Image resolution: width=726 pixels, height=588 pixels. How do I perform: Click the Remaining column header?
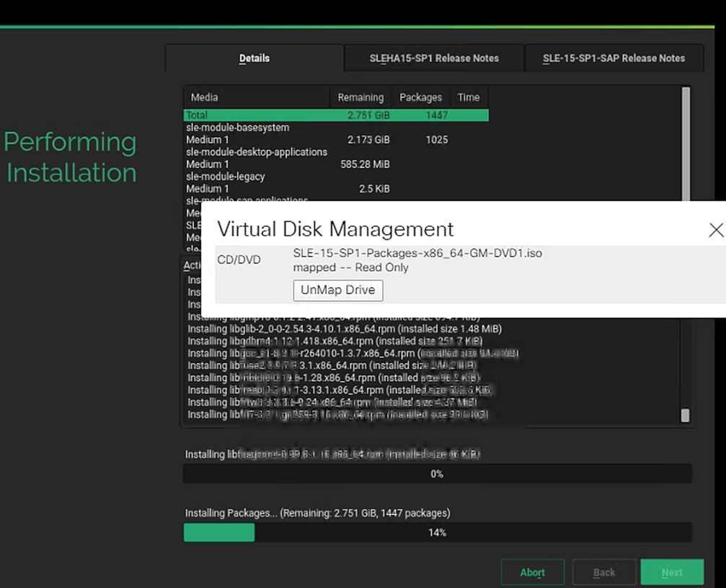[360, 97]
